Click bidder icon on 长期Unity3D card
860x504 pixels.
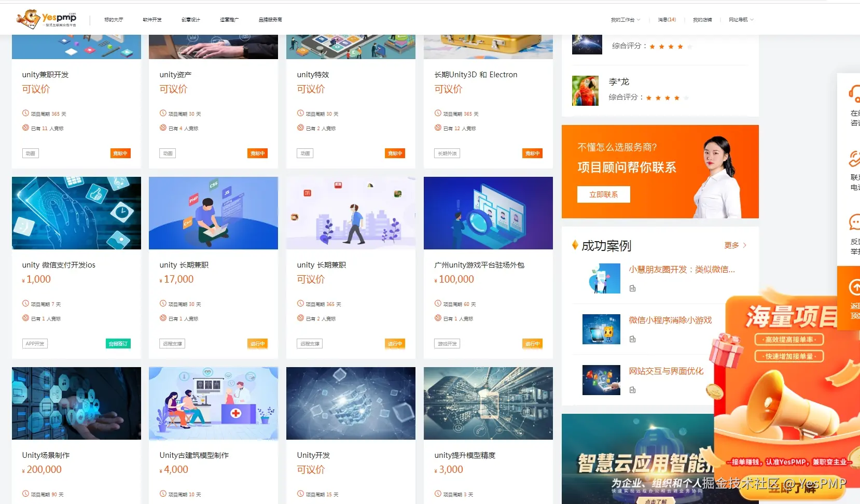(438, 128)
